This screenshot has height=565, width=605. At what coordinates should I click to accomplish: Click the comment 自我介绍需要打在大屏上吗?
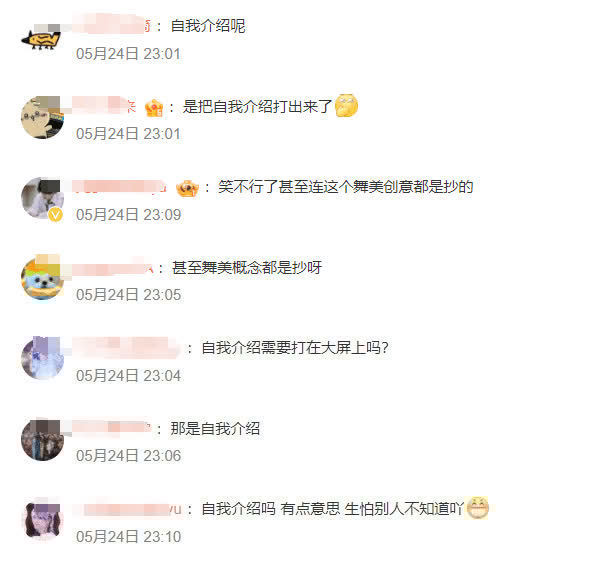click(x=295, y=348)
